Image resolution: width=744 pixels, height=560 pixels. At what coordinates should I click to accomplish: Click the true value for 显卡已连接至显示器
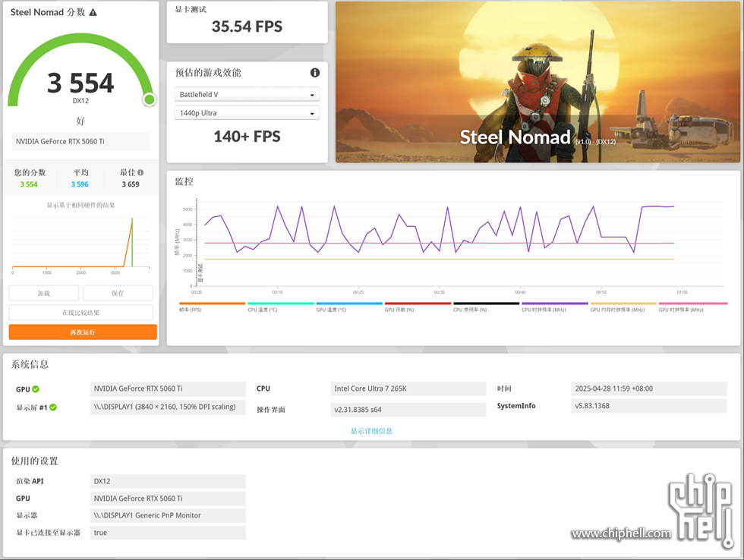[168, 533]
